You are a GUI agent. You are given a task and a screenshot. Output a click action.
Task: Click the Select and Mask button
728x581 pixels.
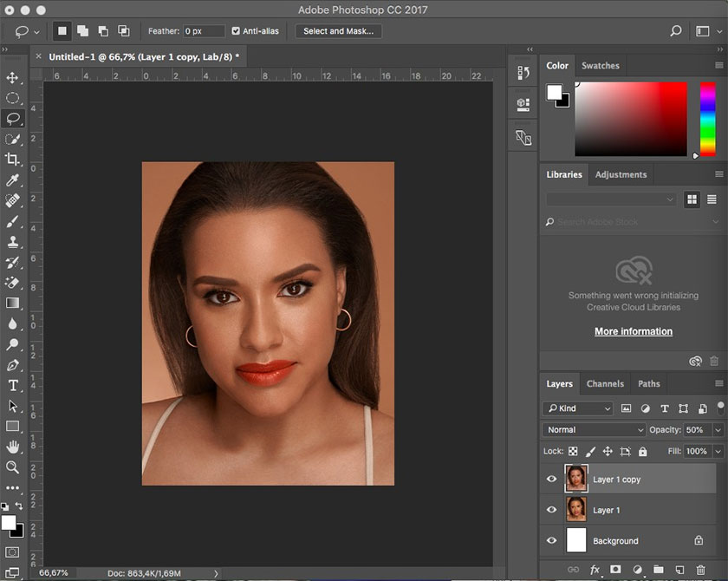(x=338, y=31)
